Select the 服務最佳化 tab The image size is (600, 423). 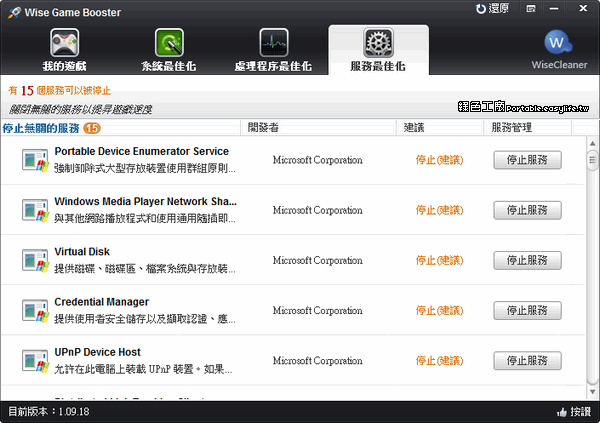pos(378,50)
